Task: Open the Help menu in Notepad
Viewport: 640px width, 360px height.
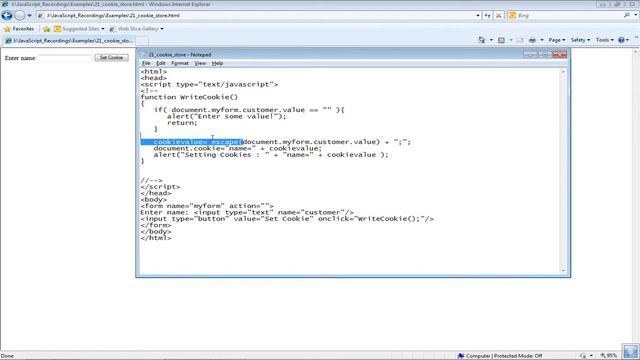Action: coord(217,63)
